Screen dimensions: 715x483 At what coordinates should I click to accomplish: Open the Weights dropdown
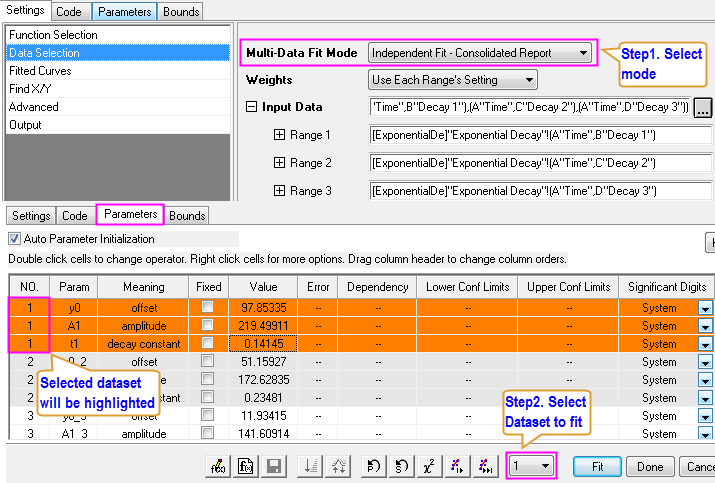452,79
